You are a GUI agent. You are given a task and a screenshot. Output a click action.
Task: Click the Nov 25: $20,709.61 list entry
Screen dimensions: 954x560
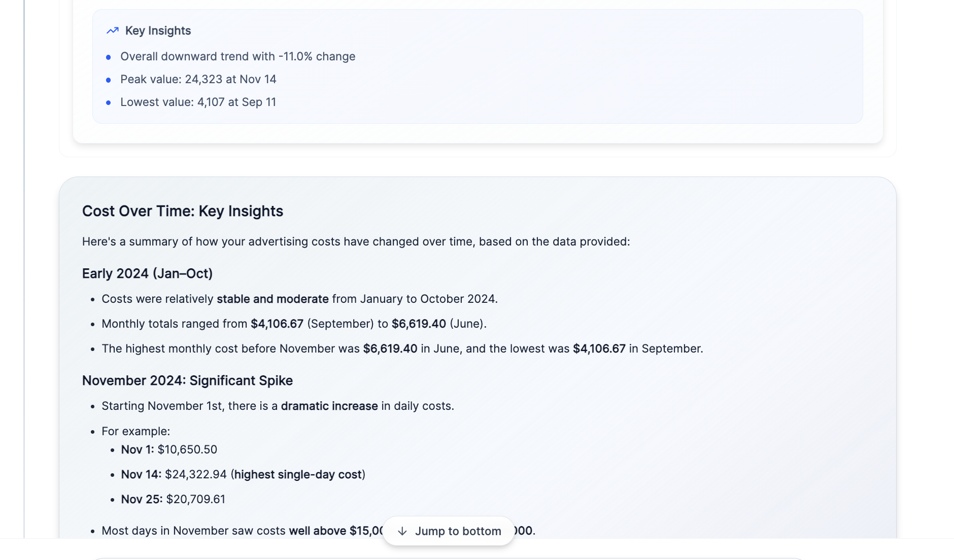[173, 499]
